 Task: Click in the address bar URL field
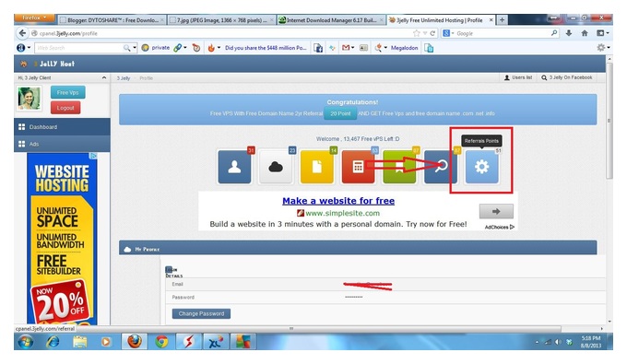pyautogui.click(x=224, y=33)
